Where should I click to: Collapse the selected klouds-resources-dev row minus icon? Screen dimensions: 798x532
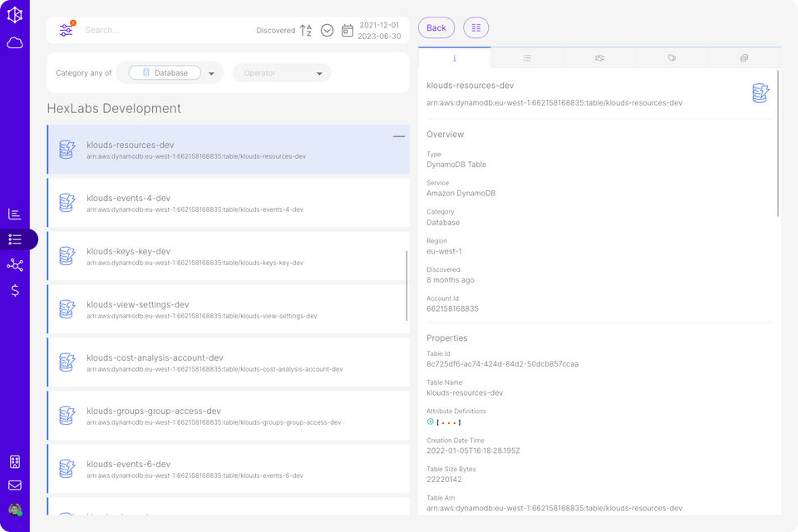[x=399, y=136]
